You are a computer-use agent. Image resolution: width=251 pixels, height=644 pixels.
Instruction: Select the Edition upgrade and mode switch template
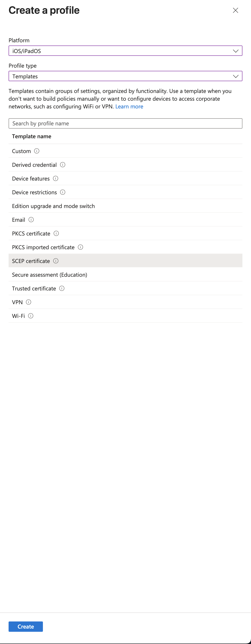53,206
